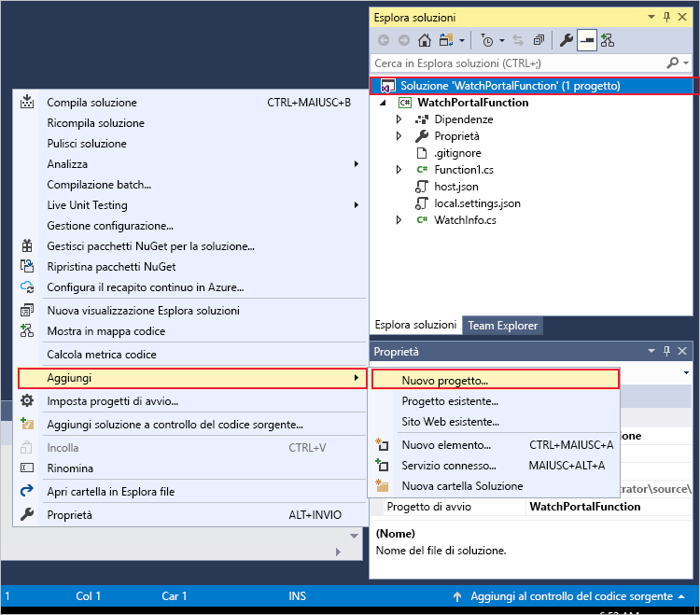
Task: Click the NuGet package icon beside Gestisci pacchetti
Action: [27, 246]
